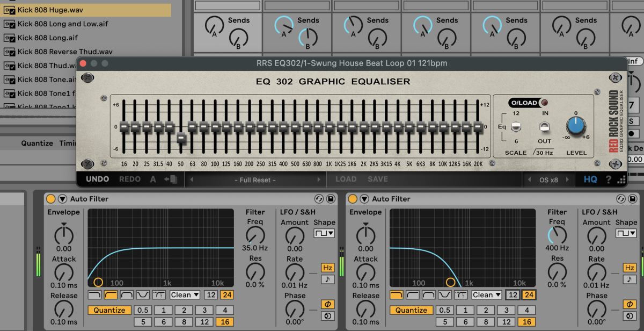Save preset icon on left Auto Filter
The image size is (644, 331).
[331, 199]
